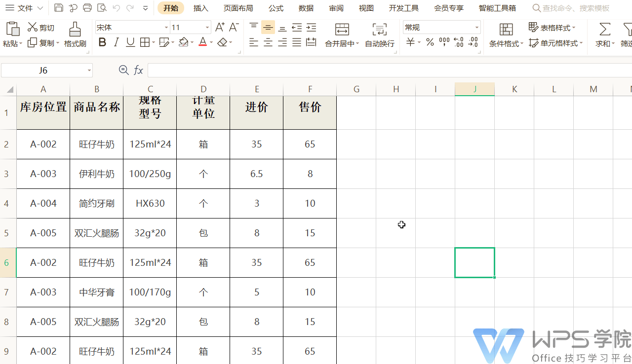
Task: Open the font size 11 dropdown
Action: (207, 28)
